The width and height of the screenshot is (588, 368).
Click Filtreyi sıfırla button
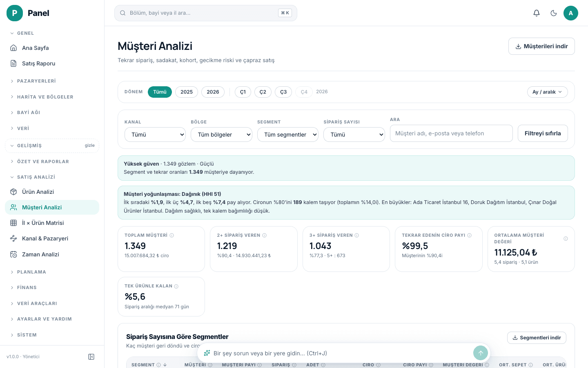coord(543,133)
